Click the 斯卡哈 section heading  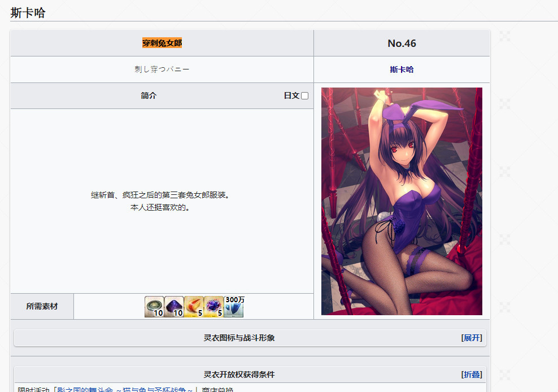(x=28, y=13)
